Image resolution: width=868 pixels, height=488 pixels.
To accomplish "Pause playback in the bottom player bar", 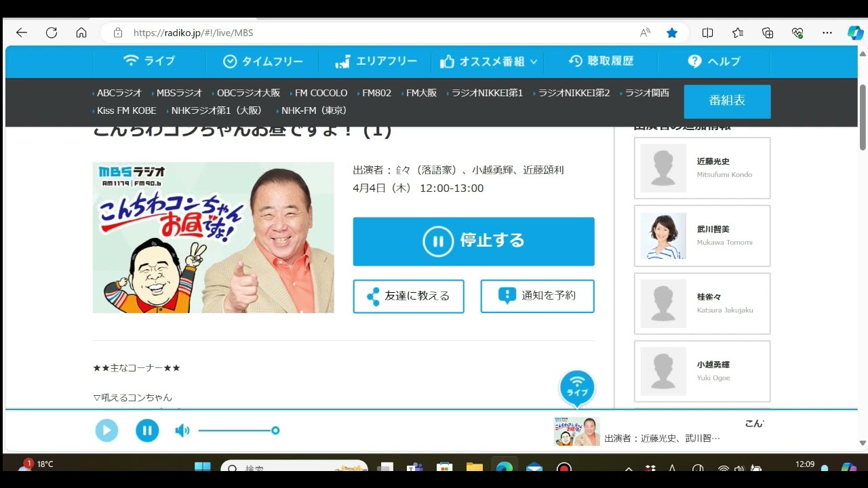I will point(147,430).
